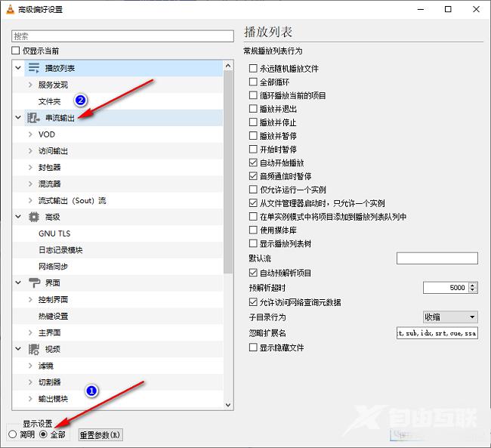Expand the 访问输出 tree node
The image size is (491, 448).
pyautogui.click(x=30, y=151)
